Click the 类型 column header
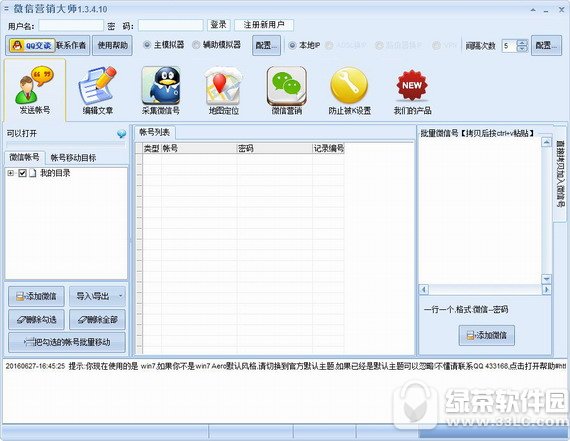This screenshot has width=570, height=441. pos(152,148)
